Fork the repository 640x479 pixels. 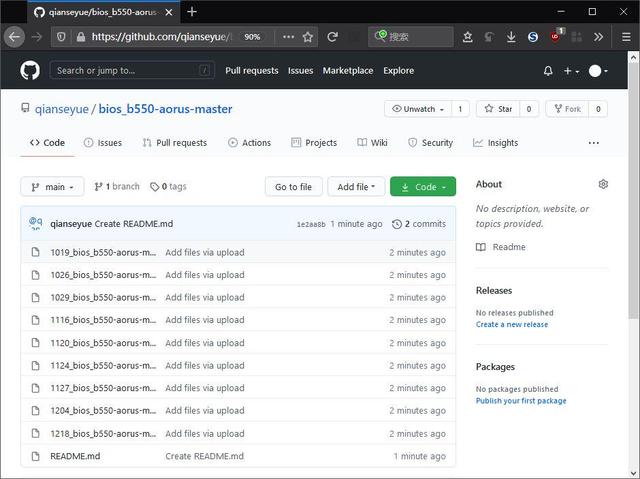(567, 109)
